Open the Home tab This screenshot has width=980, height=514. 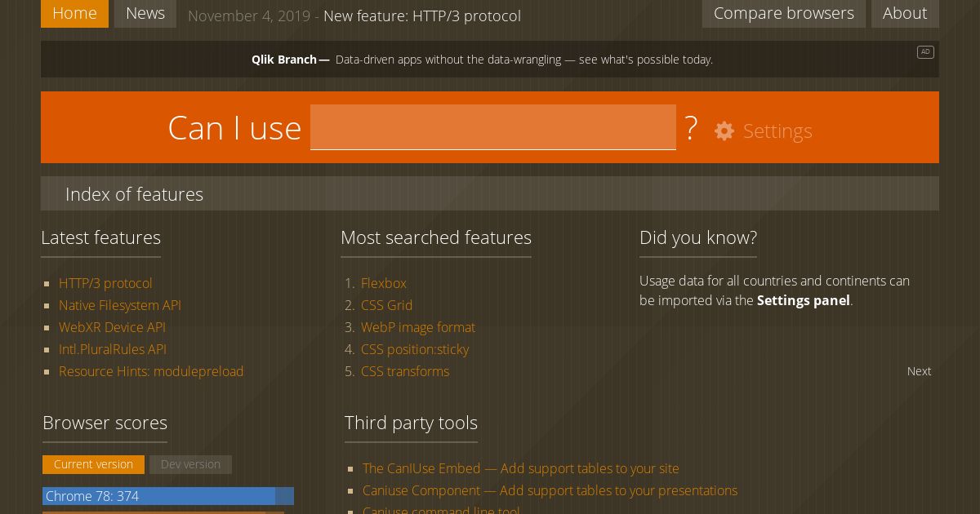(74, 13)
